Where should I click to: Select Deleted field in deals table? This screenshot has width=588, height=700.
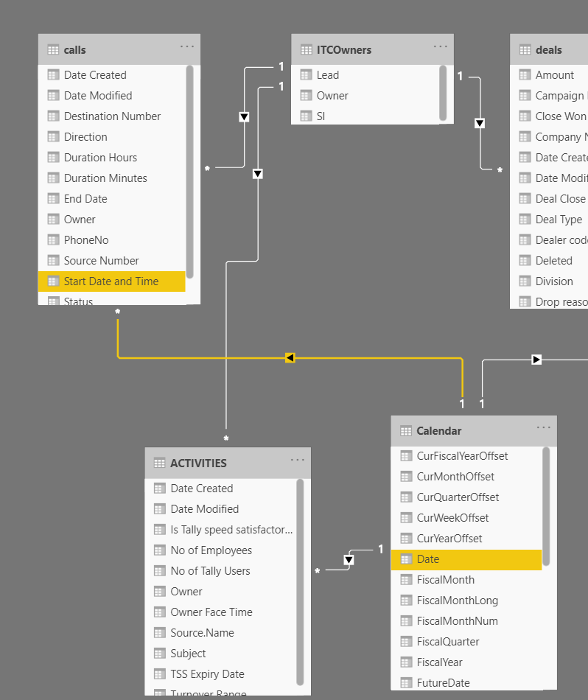(549, 260)
